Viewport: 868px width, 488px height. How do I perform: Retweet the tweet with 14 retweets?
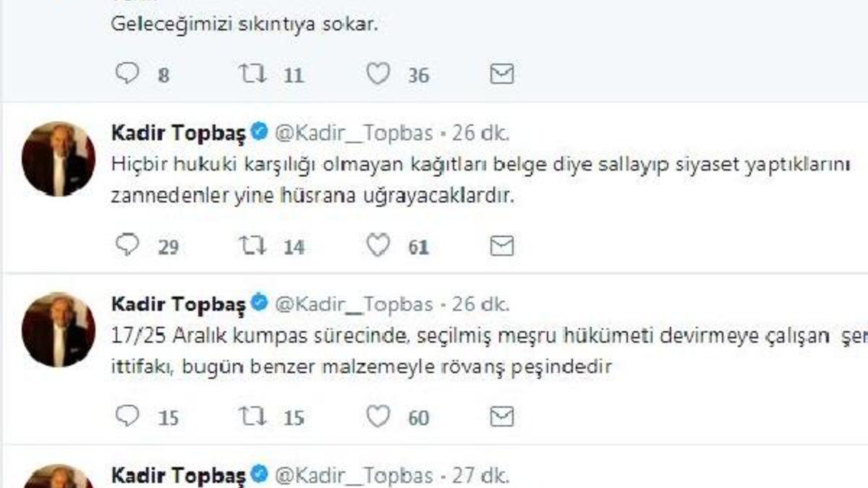tap(252, 246)
